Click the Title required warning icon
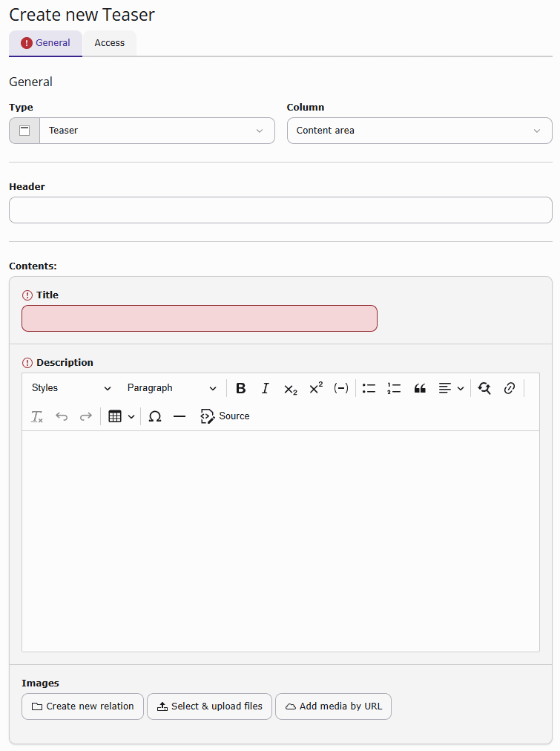The height and width of the screenshot is (751, 560). [27, 295]
